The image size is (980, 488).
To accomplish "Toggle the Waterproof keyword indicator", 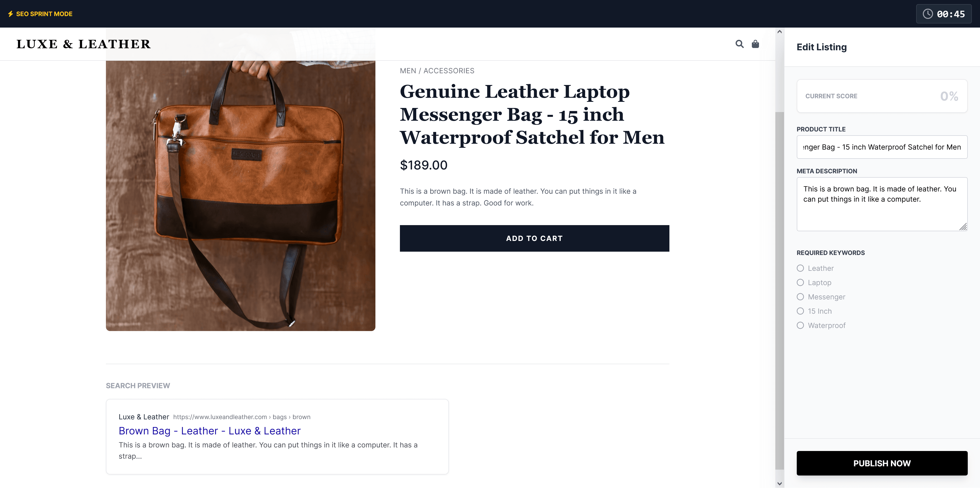I will point(800,325).
